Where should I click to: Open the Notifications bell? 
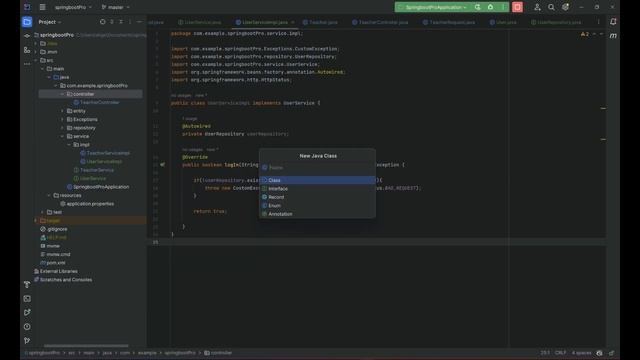click(613, 22)
